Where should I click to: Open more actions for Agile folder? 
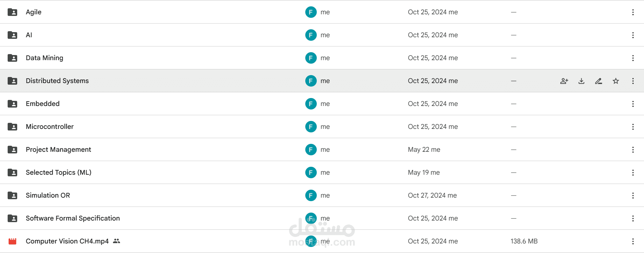tap(633, 12)
